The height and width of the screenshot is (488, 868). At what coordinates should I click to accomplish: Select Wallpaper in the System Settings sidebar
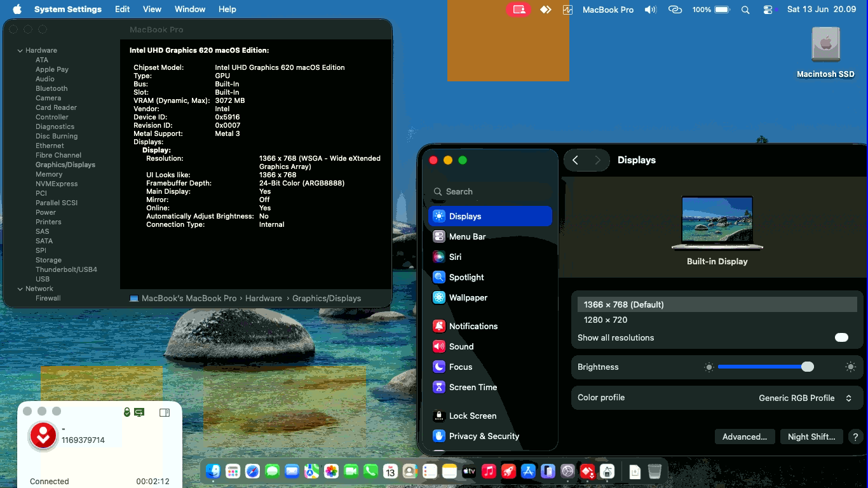[x=490, y=297]
